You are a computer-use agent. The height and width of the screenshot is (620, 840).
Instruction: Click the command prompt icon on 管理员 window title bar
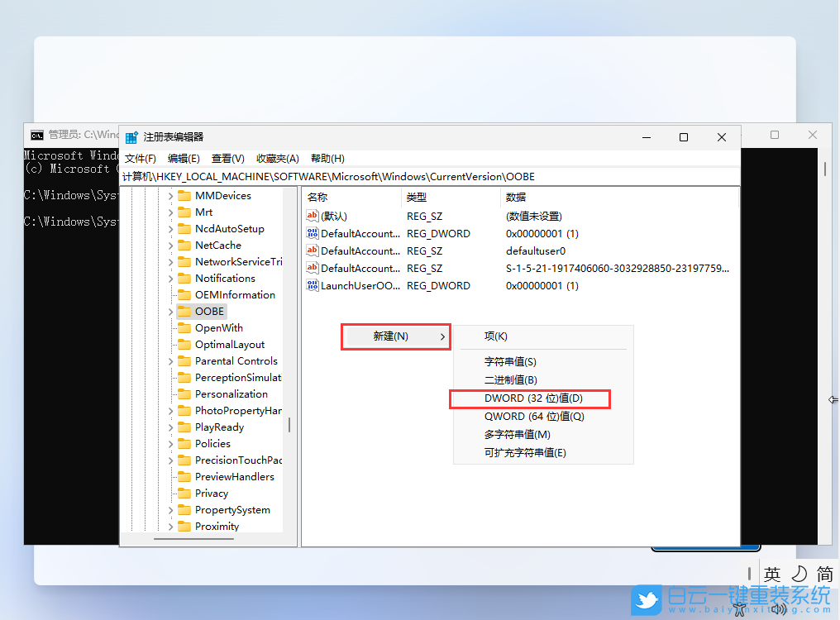click(x=36, y=133)
